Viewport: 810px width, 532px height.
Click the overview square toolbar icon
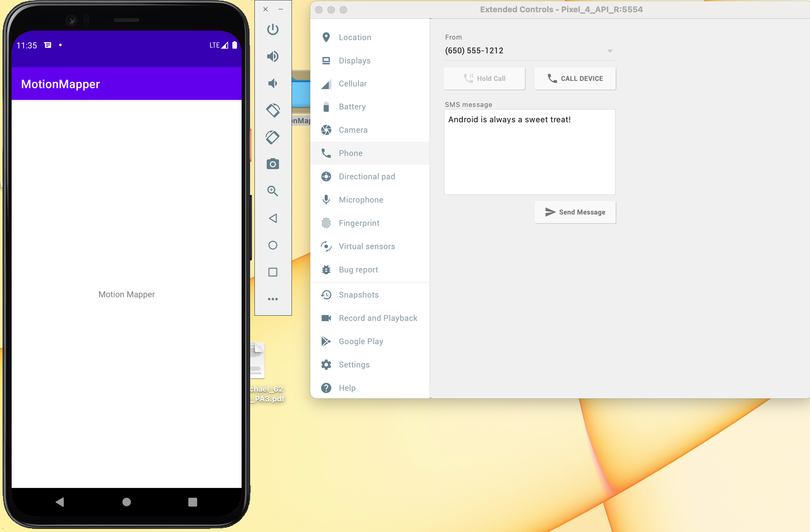pos(273,272)
